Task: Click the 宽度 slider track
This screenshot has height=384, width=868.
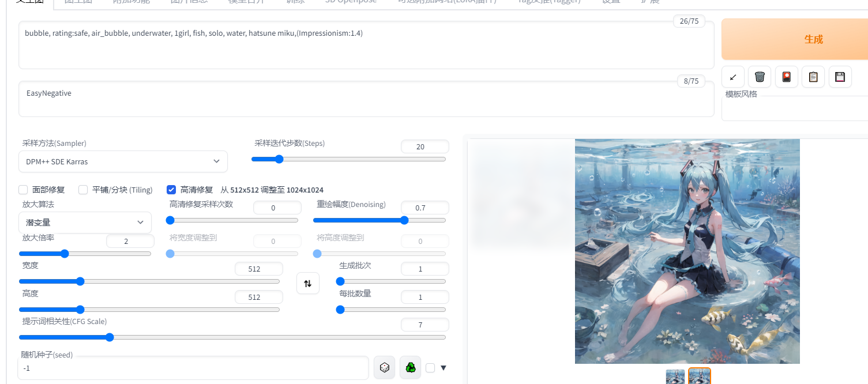Action: tap(149, 281)
